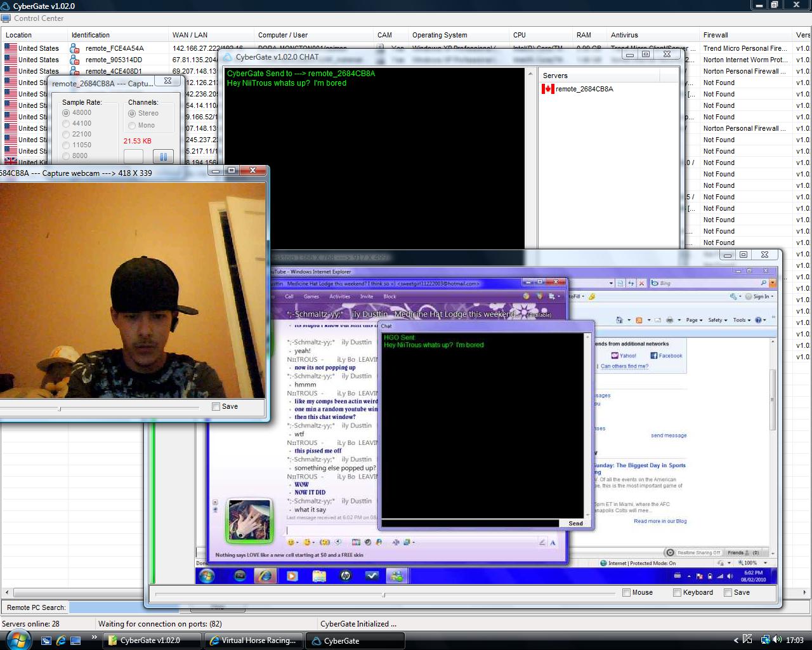Image resolution: width=812 pixels, height=650 pixels.
Task: Click the help icon in the remote IE toolbar
Action: pyautogui.click(x=758, y=320)
